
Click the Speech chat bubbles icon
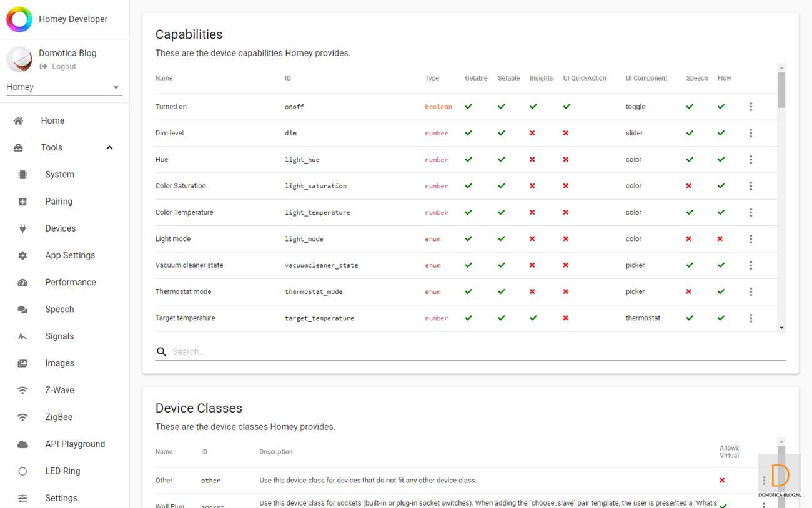click(x=22, y=310)
